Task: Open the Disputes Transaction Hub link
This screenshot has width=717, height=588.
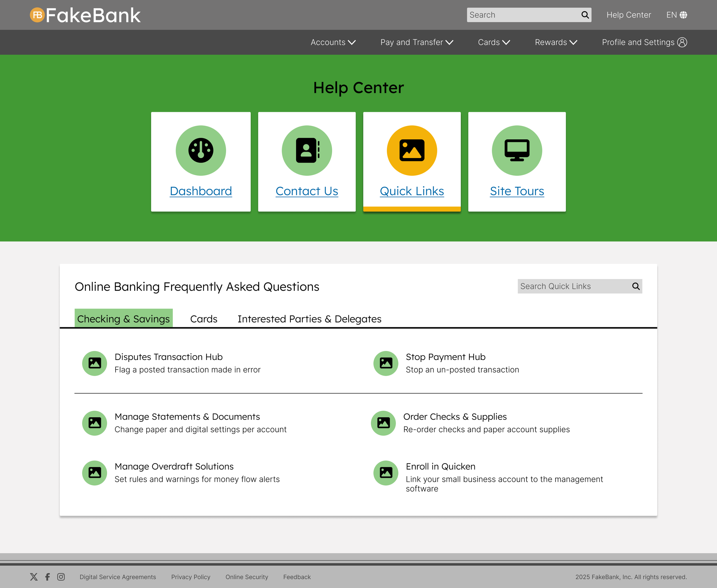Action: pyautogui.click(x=168, y=357)
